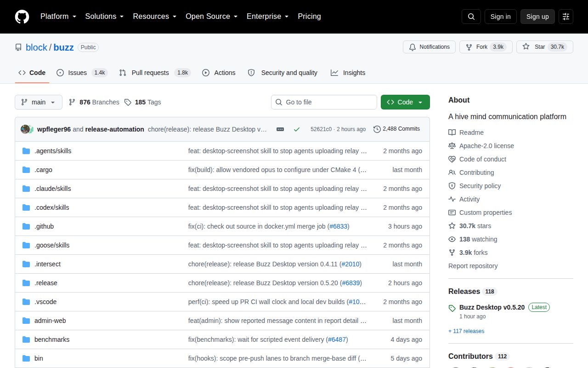
Task: Open commit hash 52621c0
Action: [321, 129]
